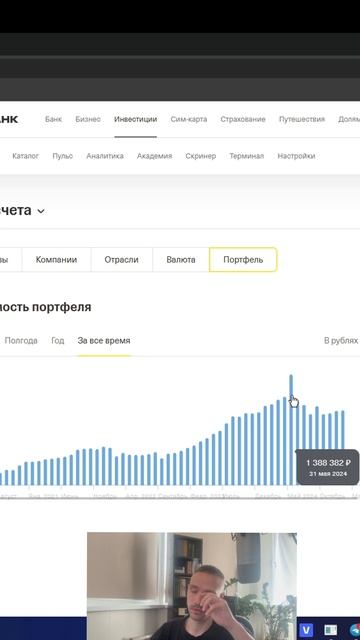Viewport: 360px width, 640px height.
Task: Select Инвестиции in the top navigation
Action: (x=136, y=119)
